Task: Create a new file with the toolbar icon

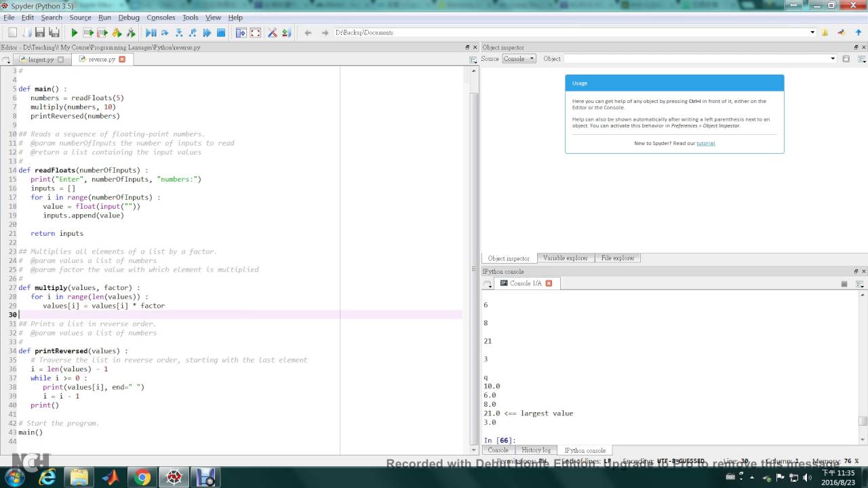Action: tap(12, 33)
